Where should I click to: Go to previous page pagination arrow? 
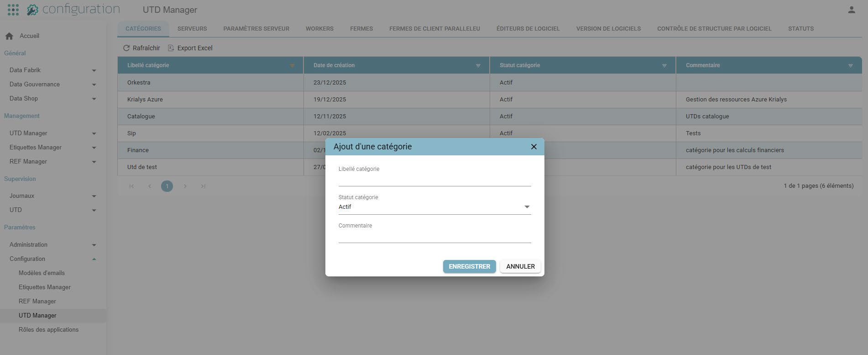pyautogui.click(x=149, y=186)
